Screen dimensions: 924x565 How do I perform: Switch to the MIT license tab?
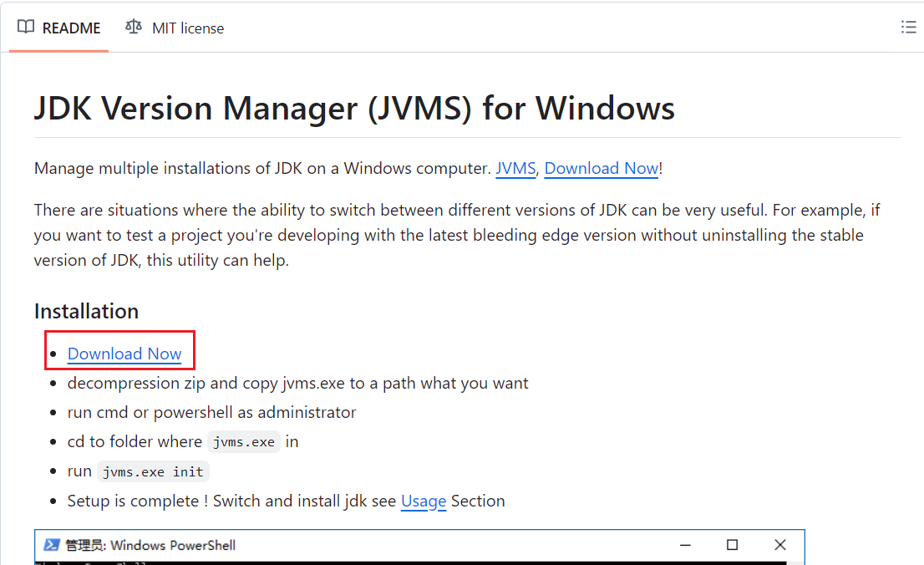pos(175,28)
